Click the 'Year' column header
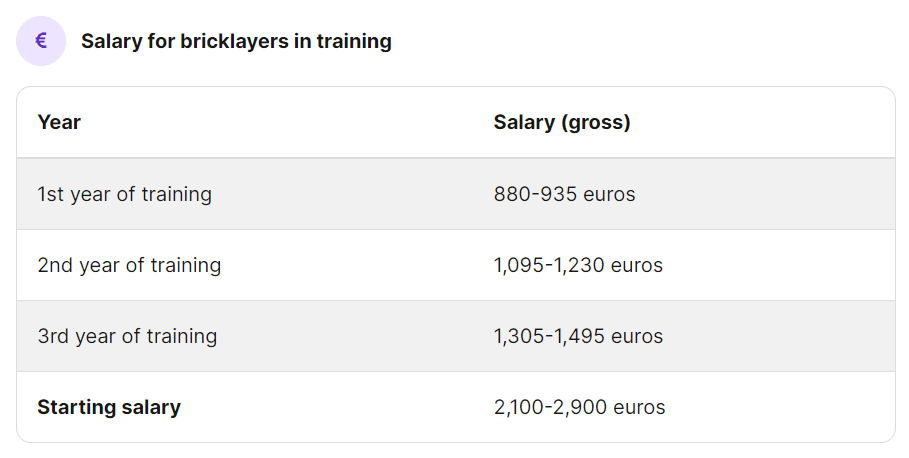The image size is (909, 458). click(59, 122)
